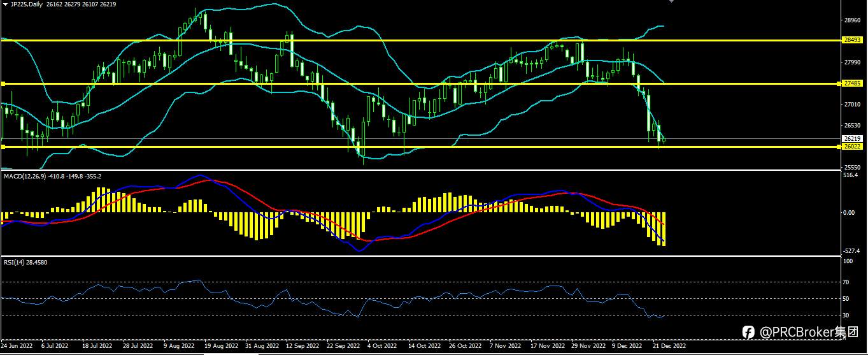Click the 24 Jun 2022 date label

coord(17,346)
